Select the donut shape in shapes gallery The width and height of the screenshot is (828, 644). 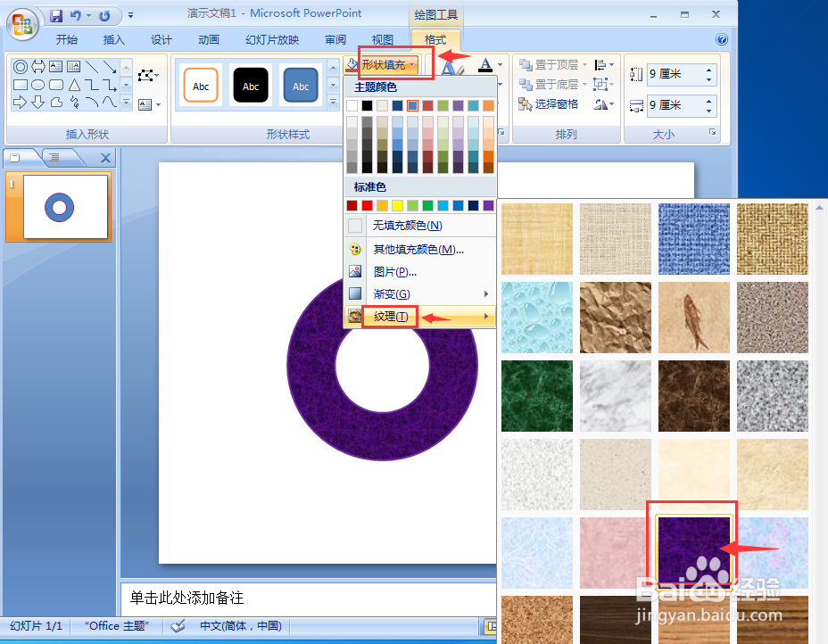[x=20, y=67]
